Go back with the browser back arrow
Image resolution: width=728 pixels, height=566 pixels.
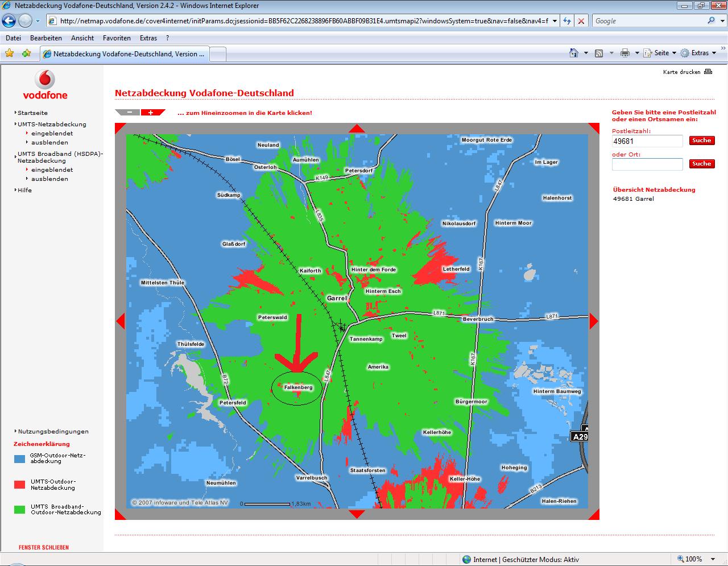coord(9,21)
